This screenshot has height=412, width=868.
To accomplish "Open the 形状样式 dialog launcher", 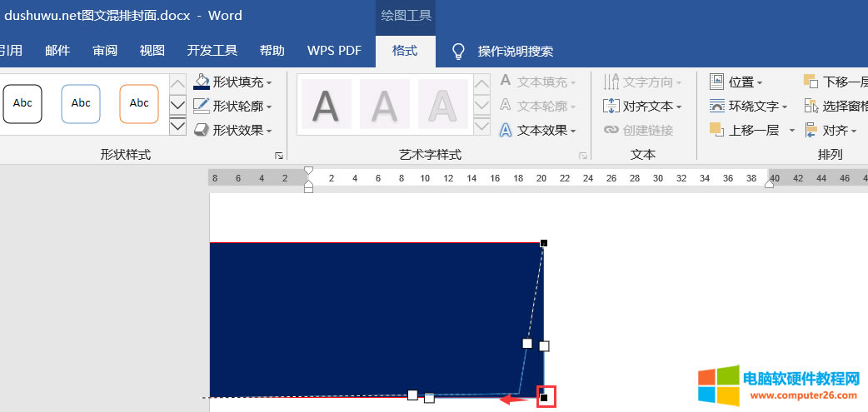I will pyautogui.click(x=279, y=156).
